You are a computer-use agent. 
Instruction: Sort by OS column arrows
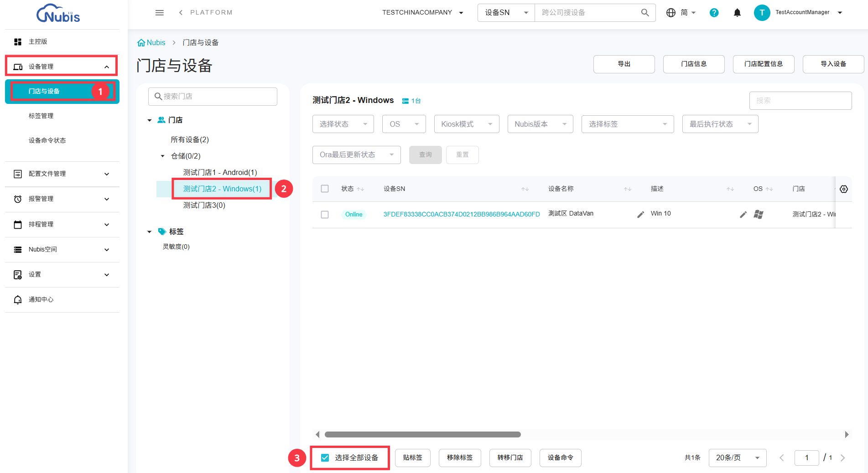(x=769, y=189)
